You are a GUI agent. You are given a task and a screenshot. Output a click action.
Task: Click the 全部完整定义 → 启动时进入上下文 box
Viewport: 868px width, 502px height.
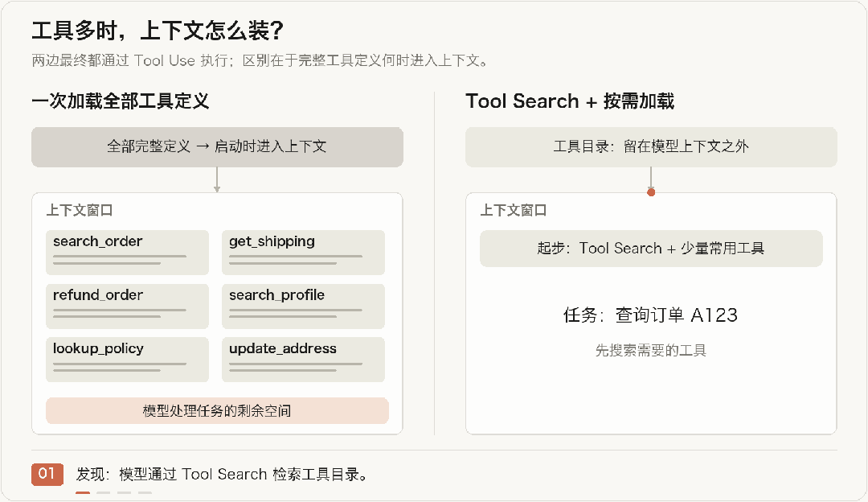217,147
